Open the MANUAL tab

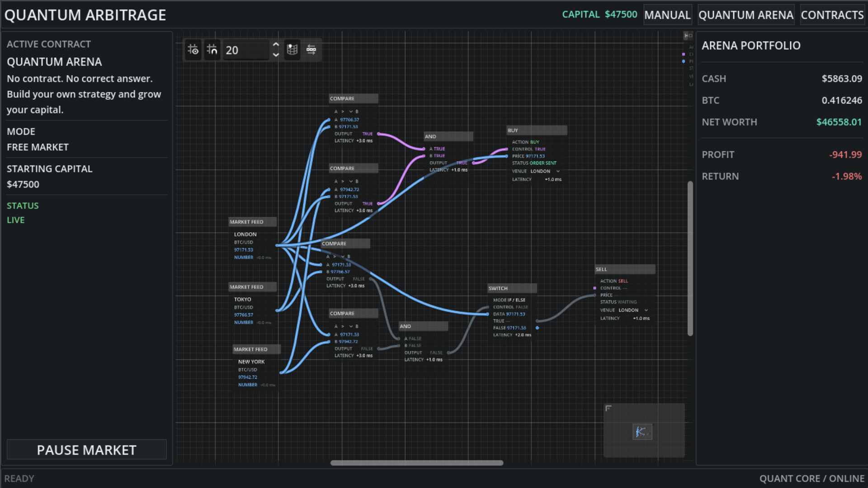point(667,15)
